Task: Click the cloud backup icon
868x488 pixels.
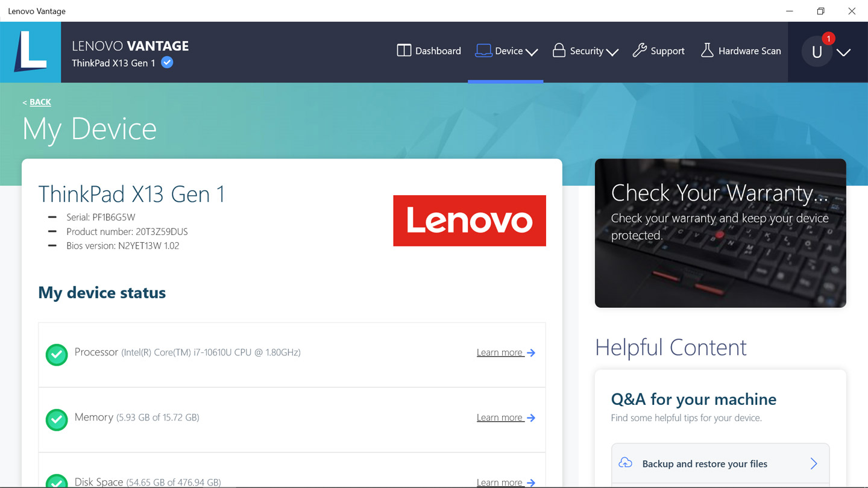Action: (626, 463)
